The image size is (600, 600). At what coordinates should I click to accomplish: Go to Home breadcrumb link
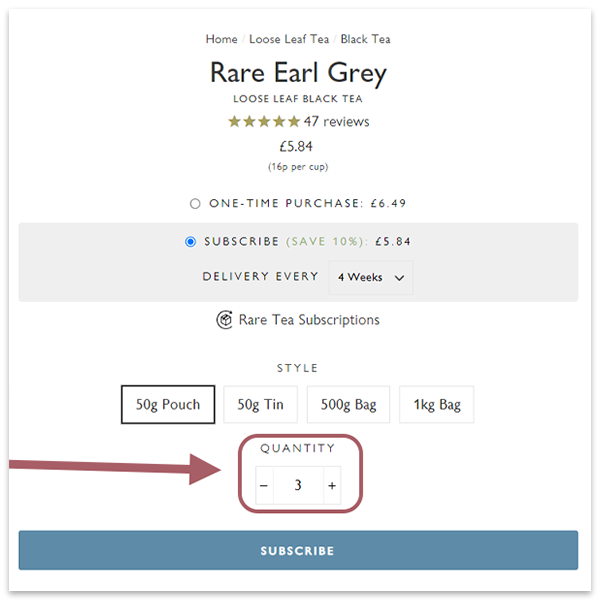pos(222,39)
